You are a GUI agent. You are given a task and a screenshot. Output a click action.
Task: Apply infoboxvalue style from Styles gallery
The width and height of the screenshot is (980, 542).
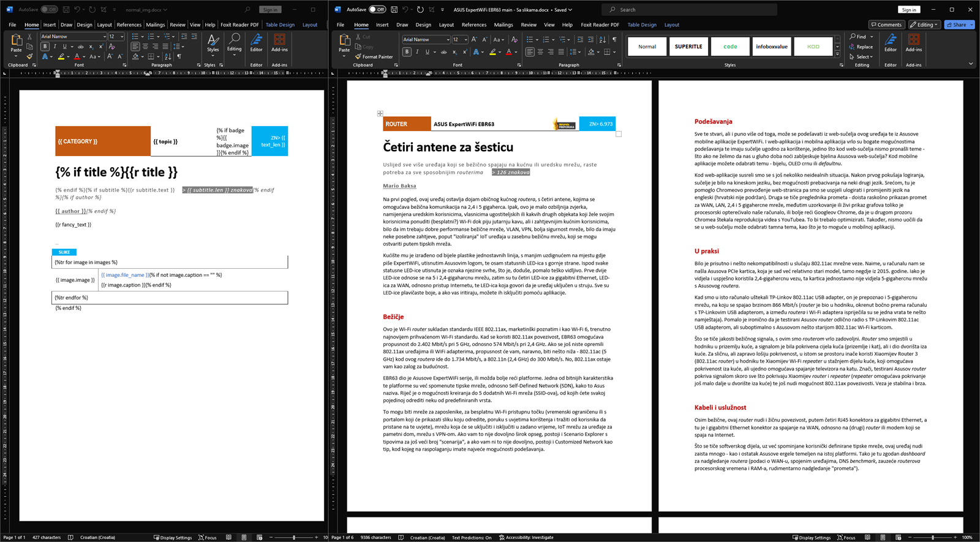[x=772, y=47]
